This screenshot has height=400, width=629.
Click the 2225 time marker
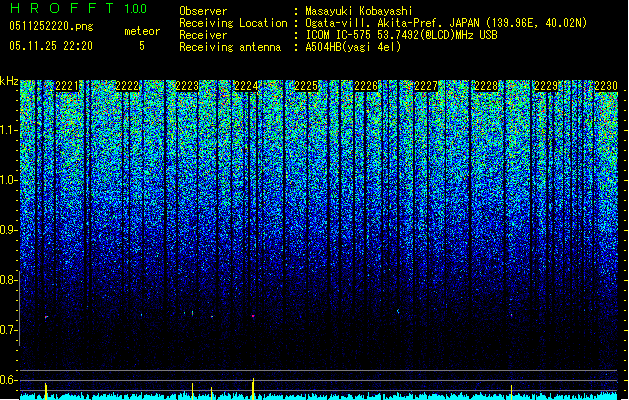pos(306,86)
